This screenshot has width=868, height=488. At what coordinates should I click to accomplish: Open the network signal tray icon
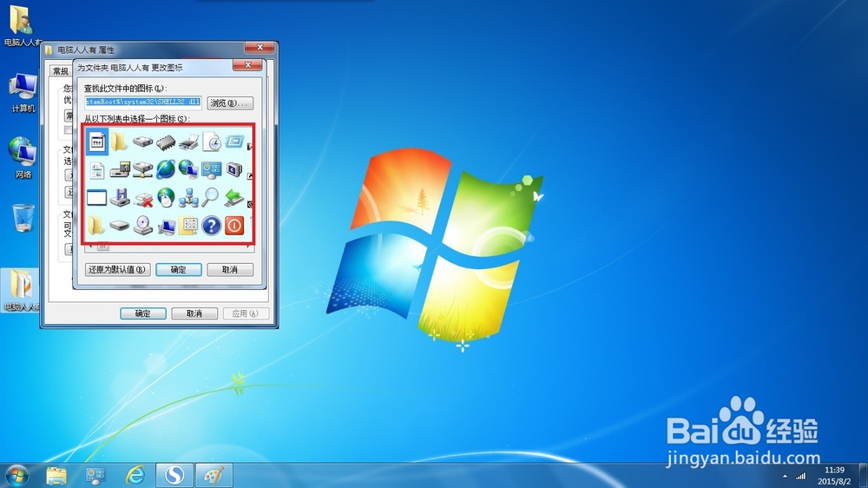point(801,476)
